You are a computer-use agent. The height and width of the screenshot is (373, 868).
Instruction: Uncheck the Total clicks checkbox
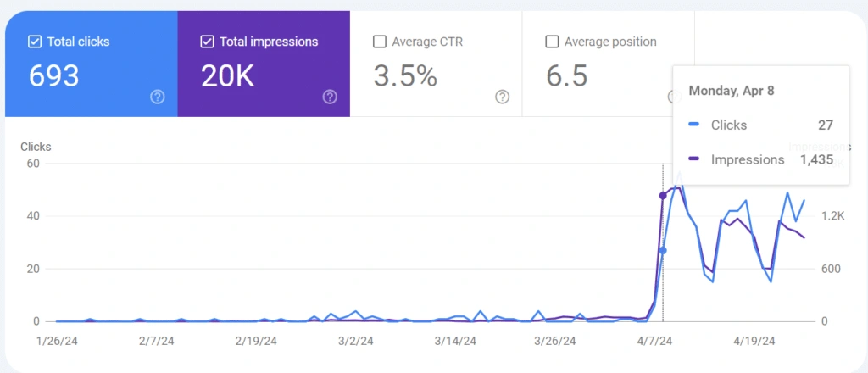coord(34,42)
